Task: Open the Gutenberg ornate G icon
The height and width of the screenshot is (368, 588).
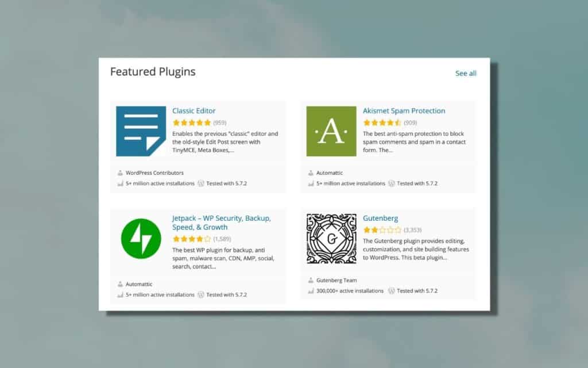Action: [331, 239]
